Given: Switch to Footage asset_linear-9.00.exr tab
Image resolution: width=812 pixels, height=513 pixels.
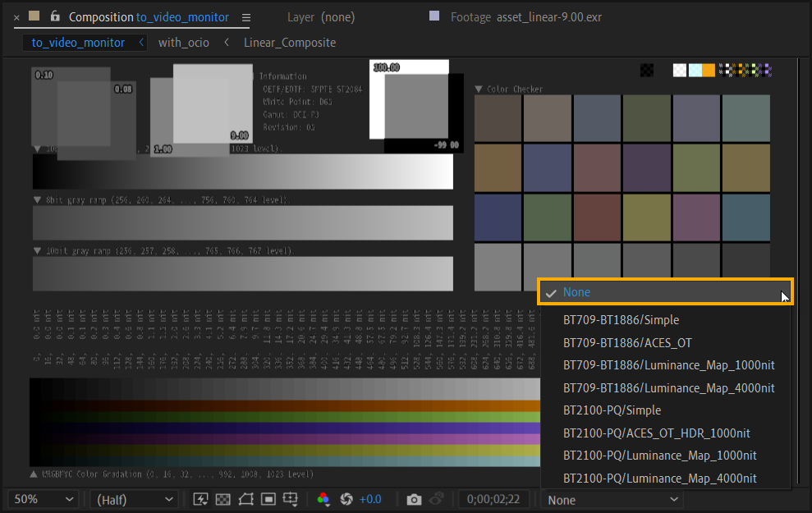Looking at the screenshot, I should pos(526,17).
